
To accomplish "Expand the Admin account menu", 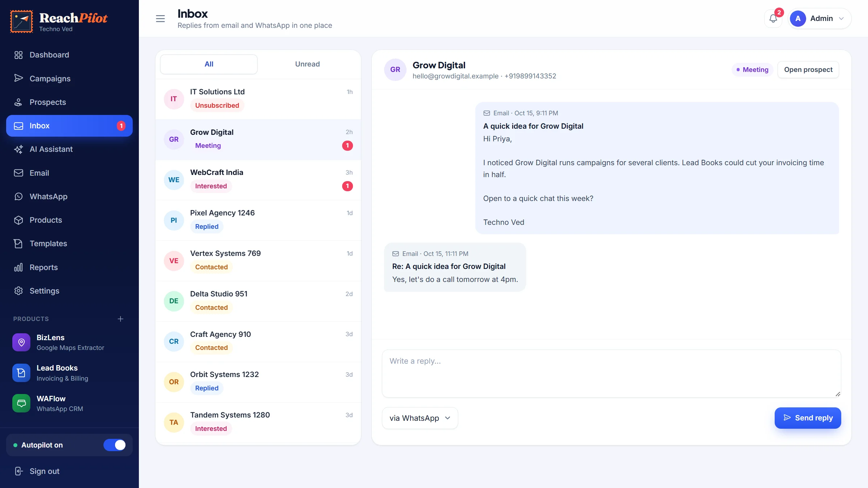I will tap(820, 18).
